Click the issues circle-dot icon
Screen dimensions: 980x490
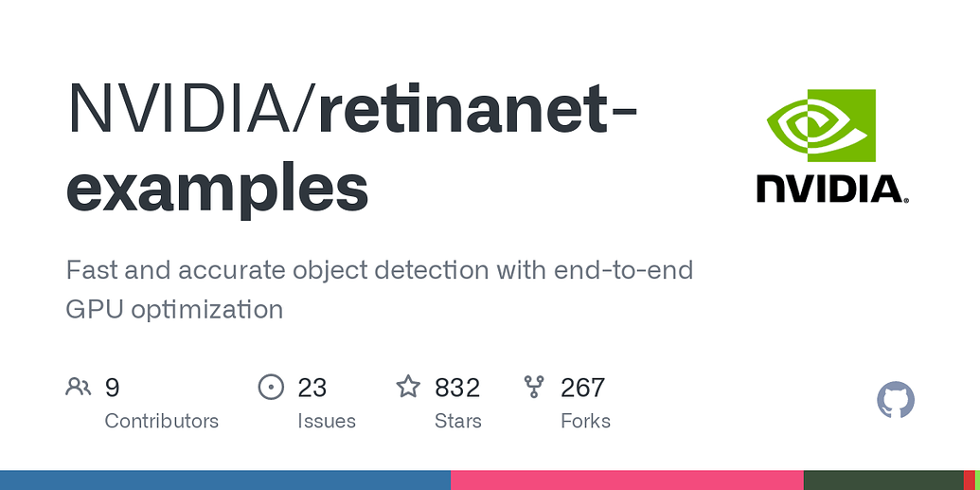point(271,387)
